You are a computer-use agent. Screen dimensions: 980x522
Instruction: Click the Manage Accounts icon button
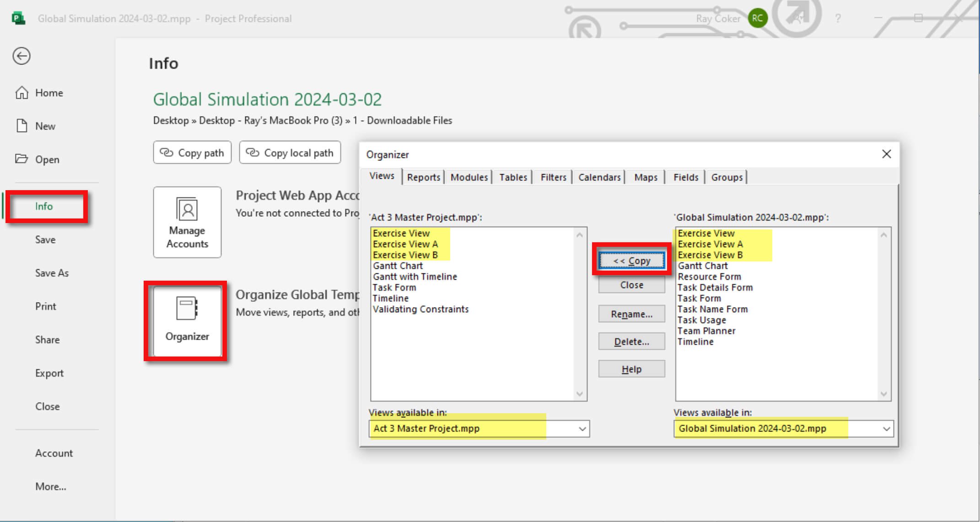pyautogui.click(x=187, y=222)
